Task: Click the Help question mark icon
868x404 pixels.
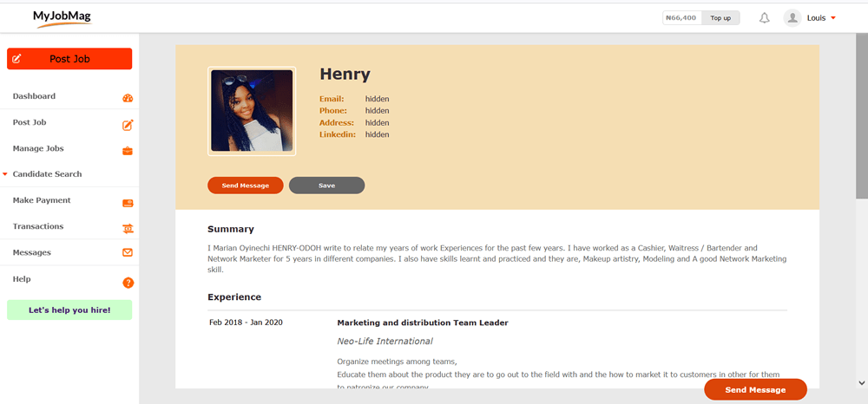Action: 128,283
